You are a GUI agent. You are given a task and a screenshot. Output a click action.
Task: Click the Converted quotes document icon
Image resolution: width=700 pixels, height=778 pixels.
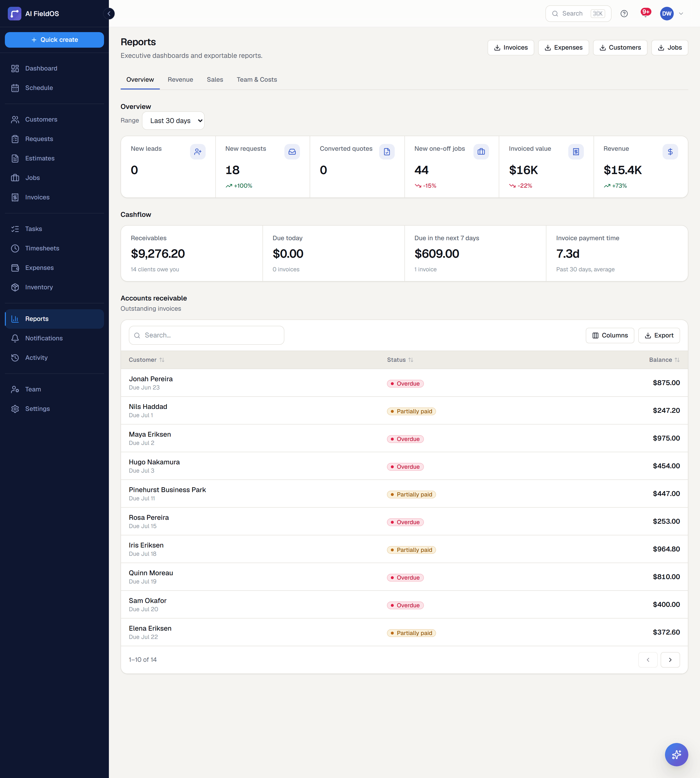click(x=386, y=152)
